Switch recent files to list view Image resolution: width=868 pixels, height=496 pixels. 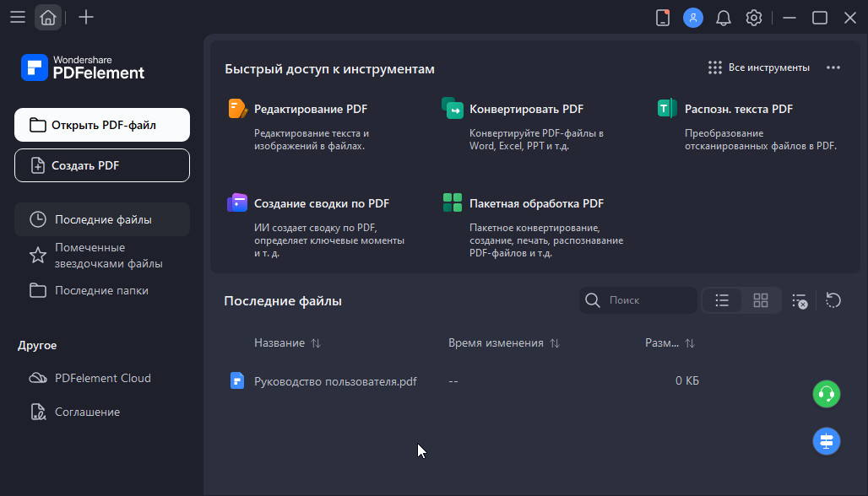tap(722, 300)
